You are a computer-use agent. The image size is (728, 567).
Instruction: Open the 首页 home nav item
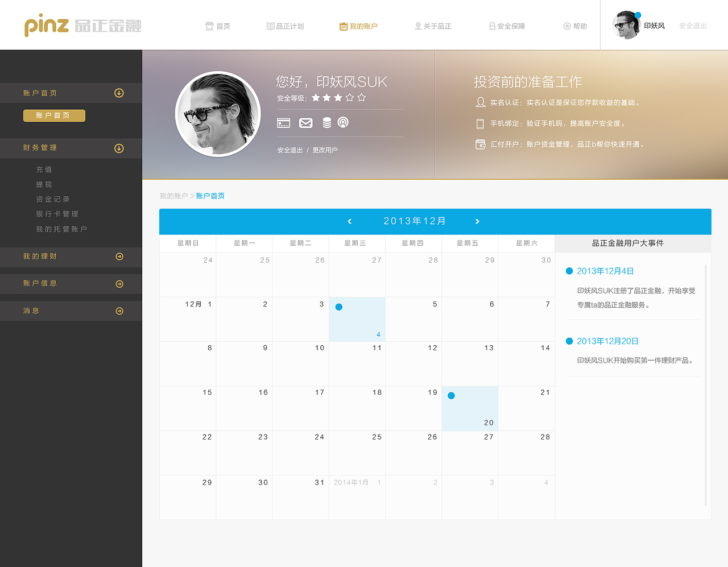pos(218,26)
